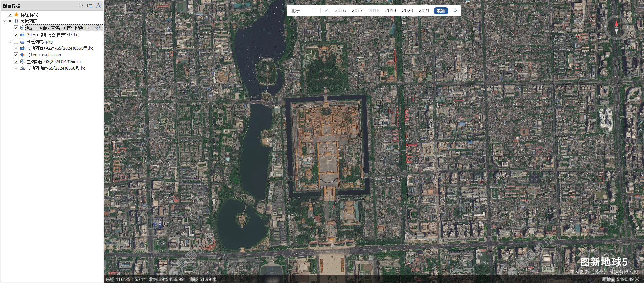
Task: Click the new folder icon in layer panel
Action: pyautogui.click(x=90, y=6)
